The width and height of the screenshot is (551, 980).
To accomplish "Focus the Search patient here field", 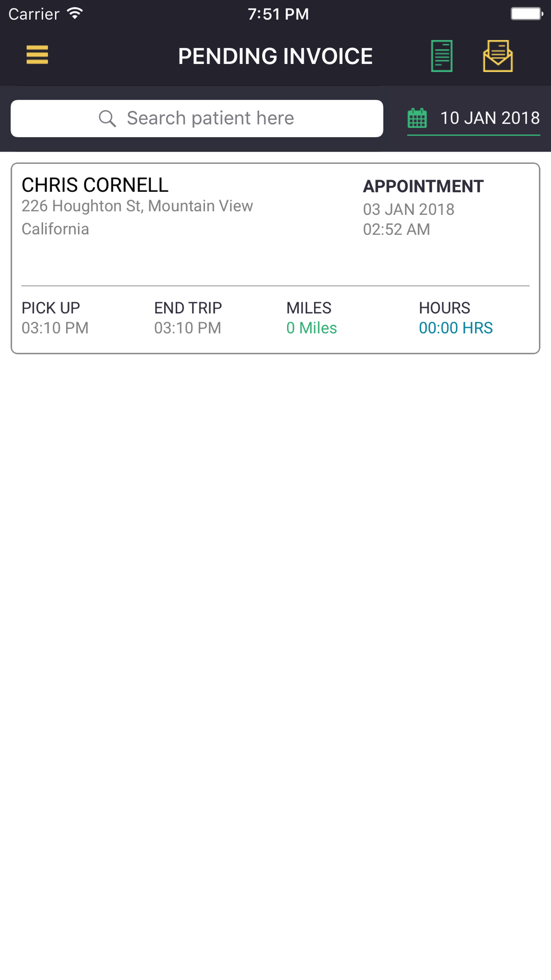I will click(x=210, y=119).
